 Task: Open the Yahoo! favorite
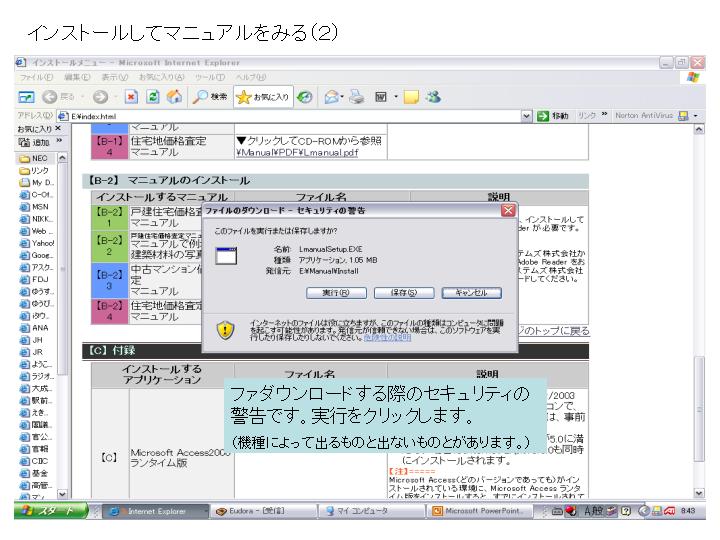(x=37, y=243)
